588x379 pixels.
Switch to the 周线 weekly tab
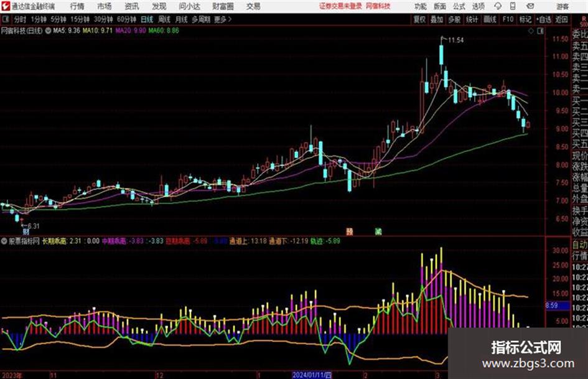164,19
